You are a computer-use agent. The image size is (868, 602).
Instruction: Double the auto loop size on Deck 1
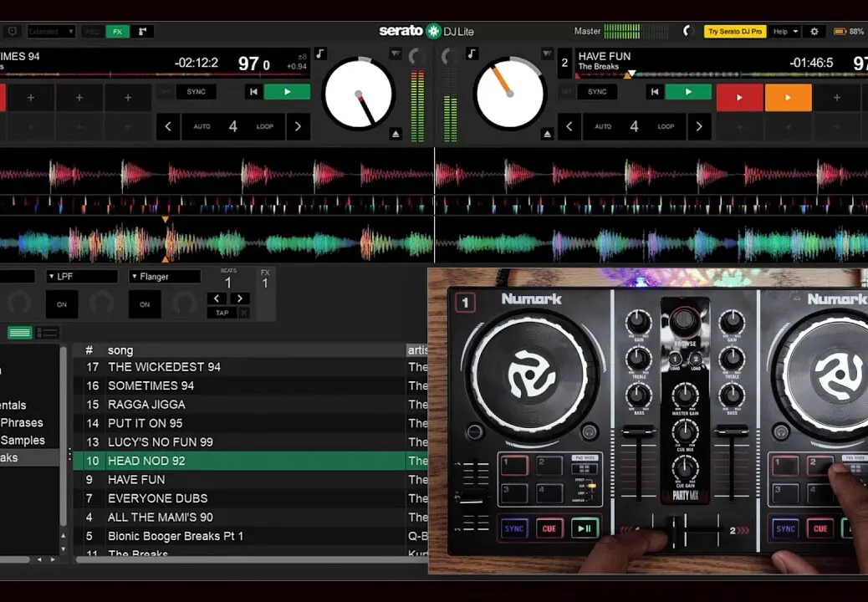pyautogui.click(x=298, y=127)
